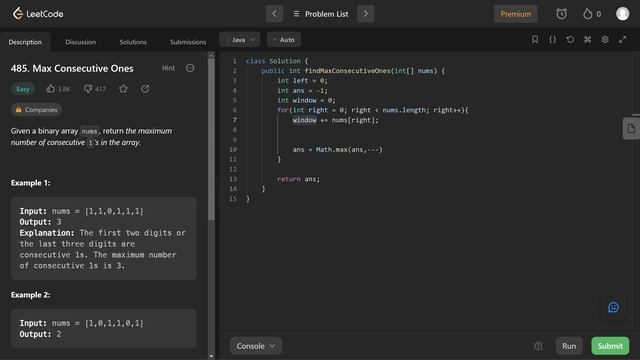Open the notes document side icon

(631, 129)
